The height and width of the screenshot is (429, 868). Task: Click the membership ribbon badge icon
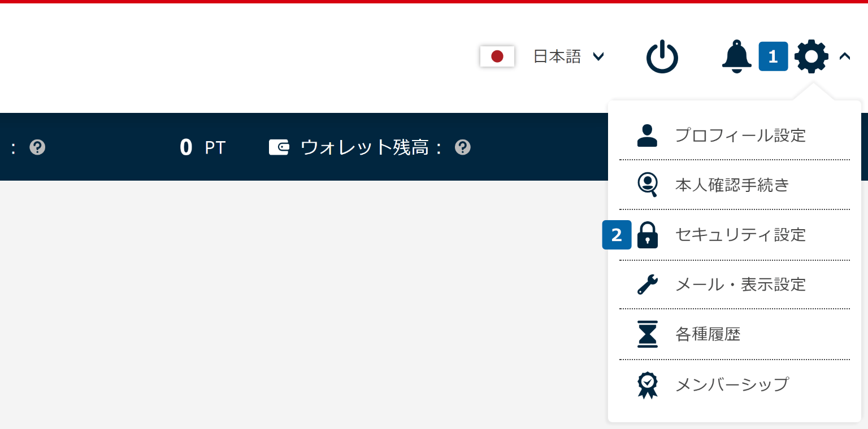pyautogui.click(x=648, y=385)
